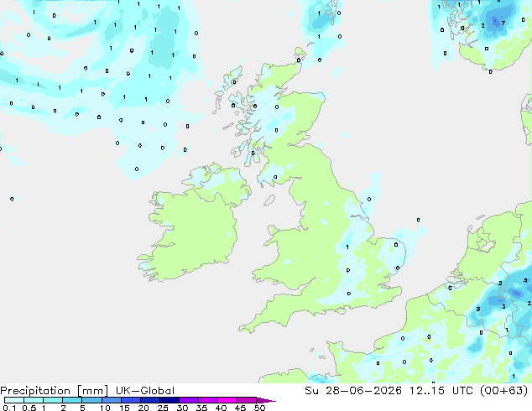Click the 1–2 mm legend swatch
This screenshot has width=532, height=411.
click(x=53, y=400)
